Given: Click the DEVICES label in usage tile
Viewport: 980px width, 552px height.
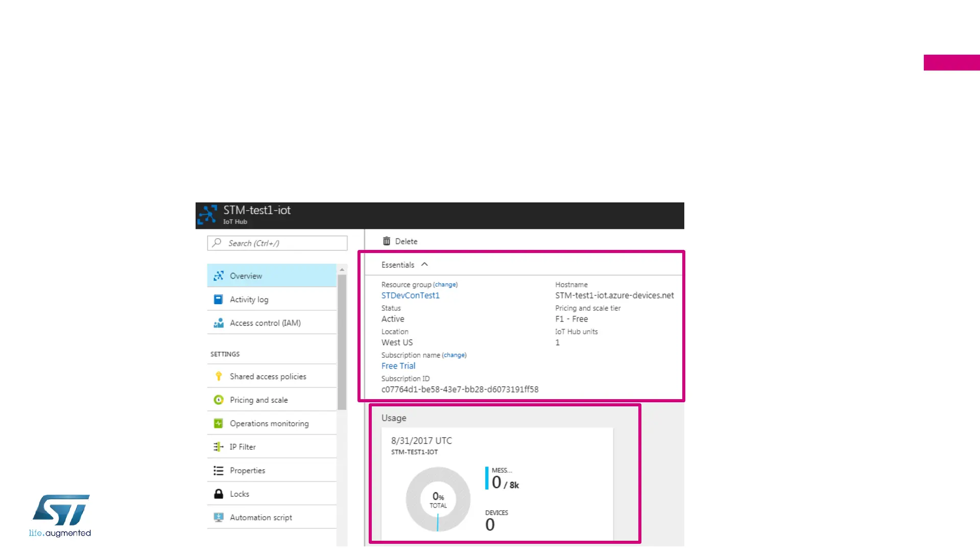Looking at the screenshot, I should click(496, 513).
